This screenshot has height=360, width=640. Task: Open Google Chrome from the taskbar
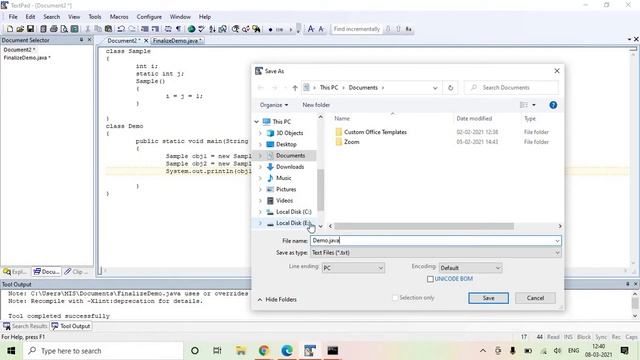264,350
